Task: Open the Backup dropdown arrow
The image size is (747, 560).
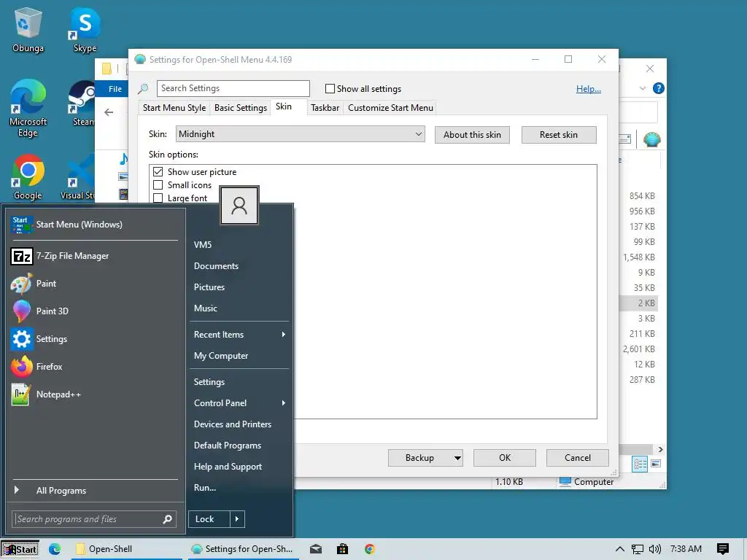Action: (457, 458)
